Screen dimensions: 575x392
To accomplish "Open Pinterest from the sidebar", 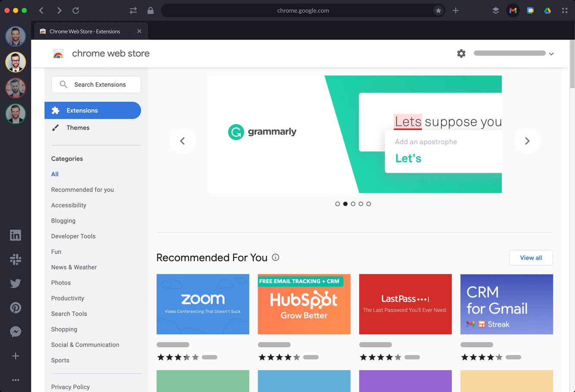I will pyautogui.click(x=16, y=308).
